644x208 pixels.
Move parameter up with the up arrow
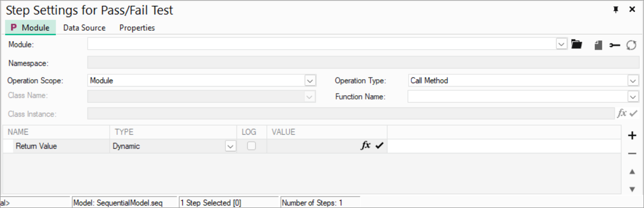632,172
